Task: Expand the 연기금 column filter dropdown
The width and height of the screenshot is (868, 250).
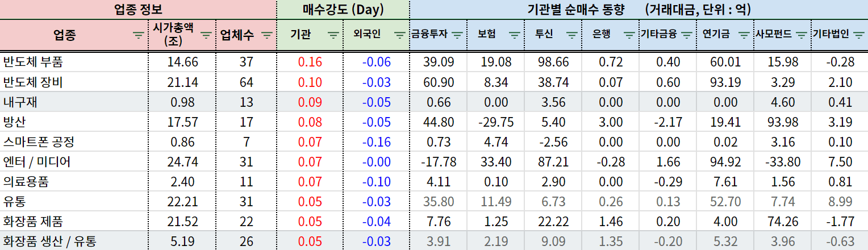Action: coord(744,35)
